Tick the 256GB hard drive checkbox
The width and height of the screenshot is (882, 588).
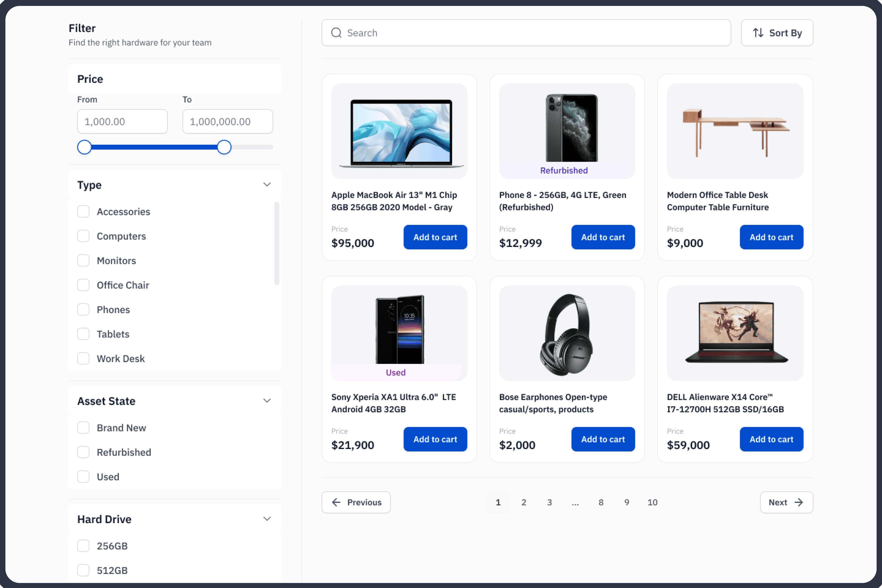(83, 546)
